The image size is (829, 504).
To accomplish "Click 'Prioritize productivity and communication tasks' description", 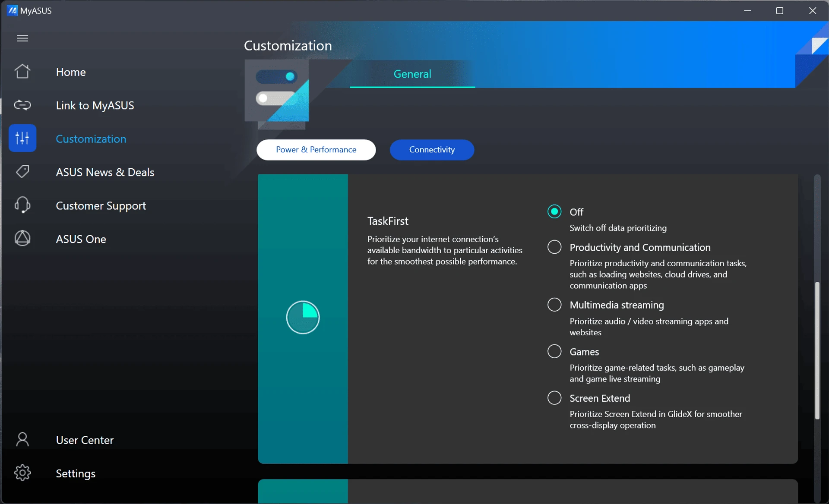I will [658, 274].
